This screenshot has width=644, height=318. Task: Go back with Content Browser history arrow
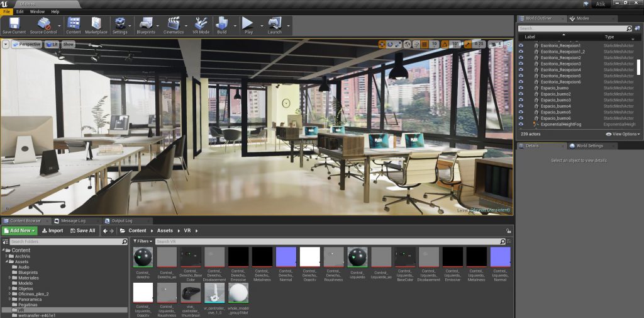(105, 231)
